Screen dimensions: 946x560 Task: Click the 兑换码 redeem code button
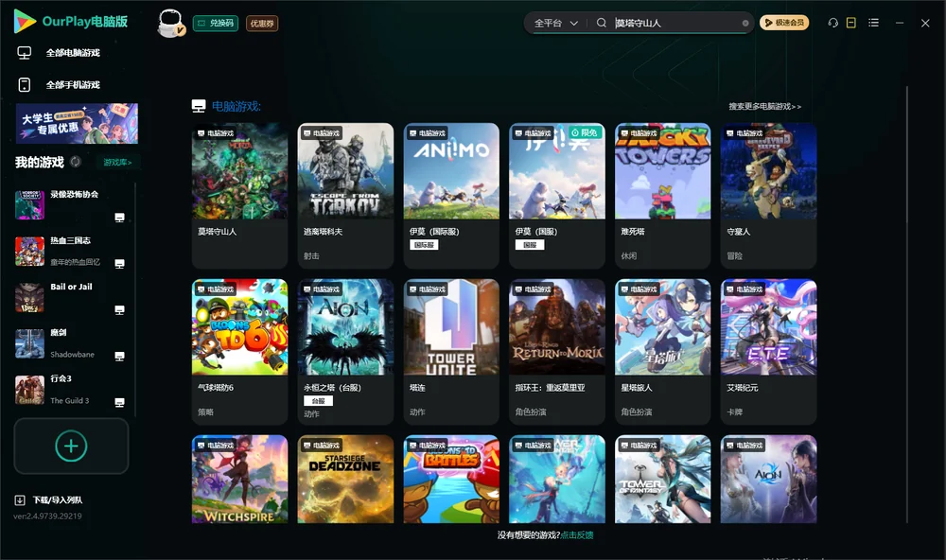[x=216, y=24]
